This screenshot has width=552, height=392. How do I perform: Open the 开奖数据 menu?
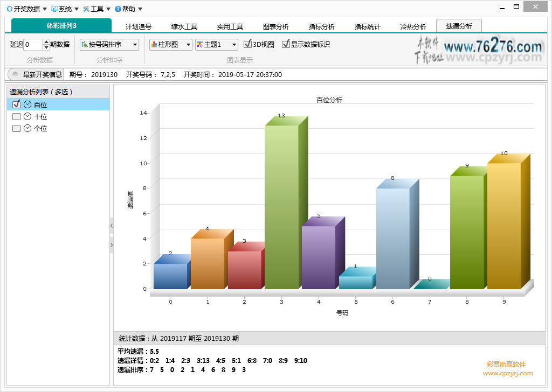point(27,9)
